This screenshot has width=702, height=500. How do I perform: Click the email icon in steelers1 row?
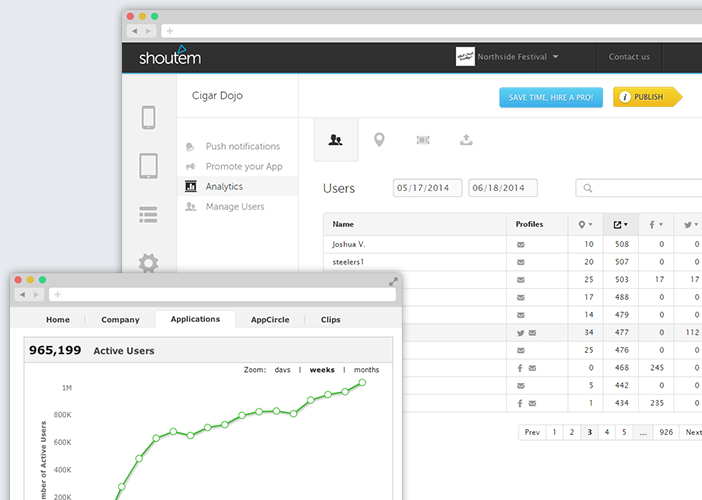(x=521, y=262)
